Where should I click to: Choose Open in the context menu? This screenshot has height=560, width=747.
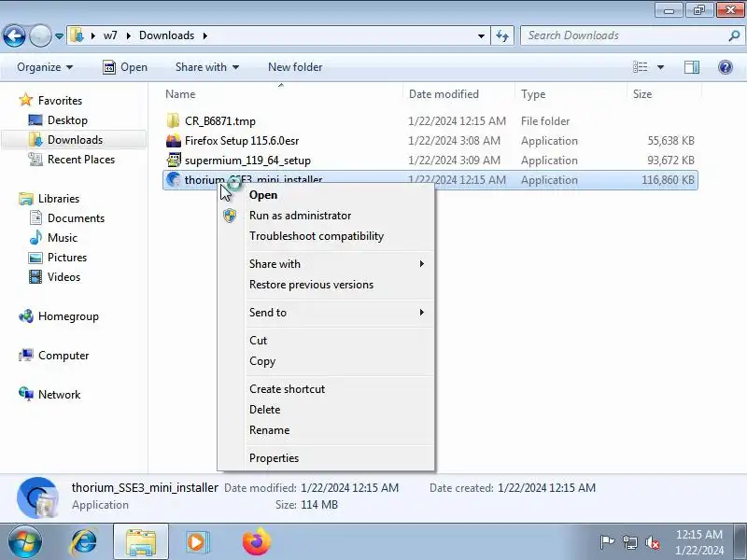263,195
